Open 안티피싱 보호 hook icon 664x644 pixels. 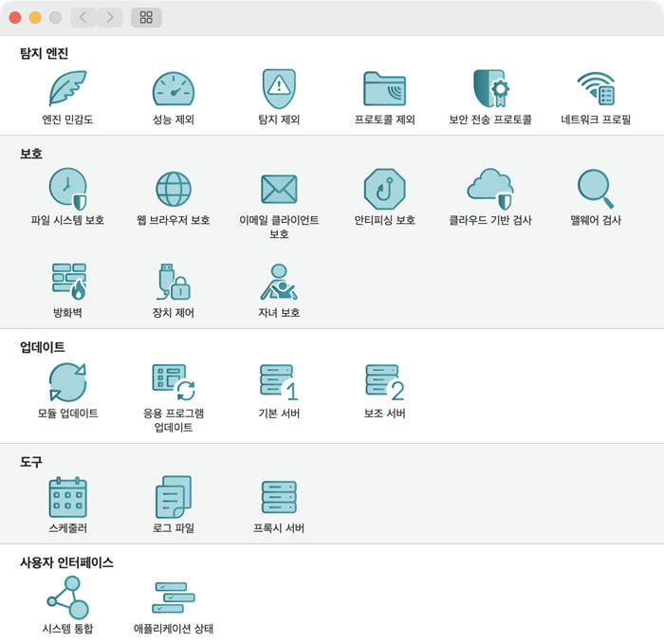(384, 189)
